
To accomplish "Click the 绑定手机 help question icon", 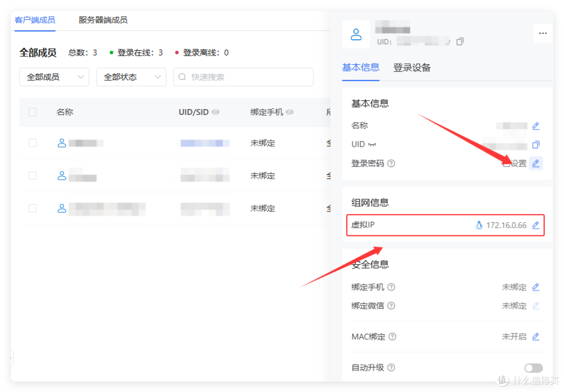I will 391,287.
